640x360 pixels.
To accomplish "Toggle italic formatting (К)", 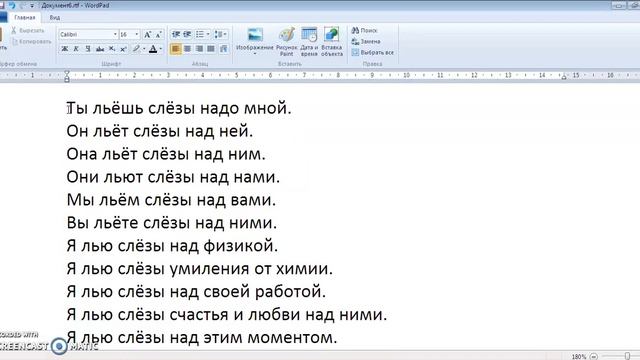I will point(76,49).
